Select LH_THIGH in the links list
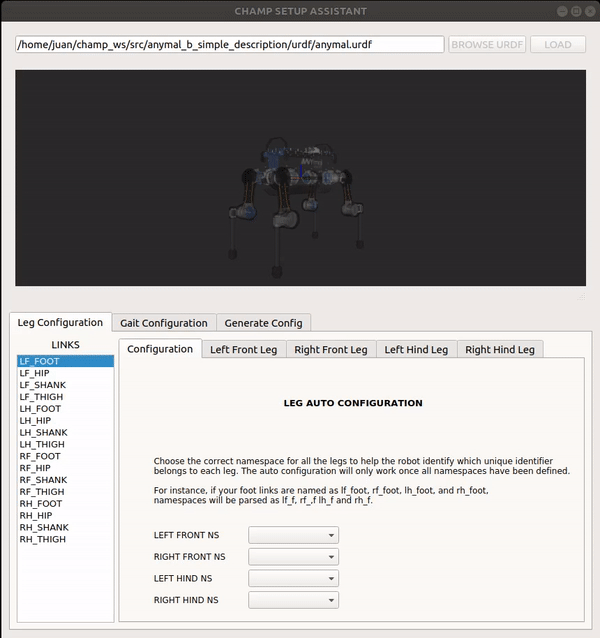The width and height of the screenshot is (600, 638). [65, 444]
